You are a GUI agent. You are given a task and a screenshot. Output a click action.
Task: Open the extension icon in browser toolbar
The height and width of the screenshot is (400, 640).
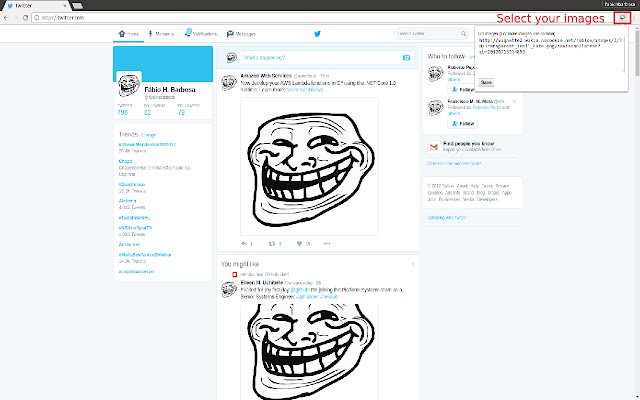click(x=622, y=18)
